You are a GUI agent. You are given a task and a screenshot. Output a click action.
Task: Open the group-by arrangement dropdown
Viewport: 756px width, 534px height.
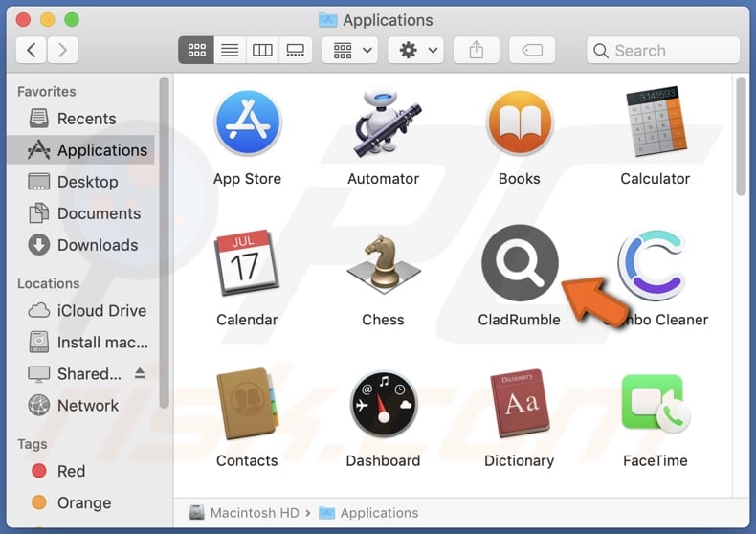coord(350,51)
